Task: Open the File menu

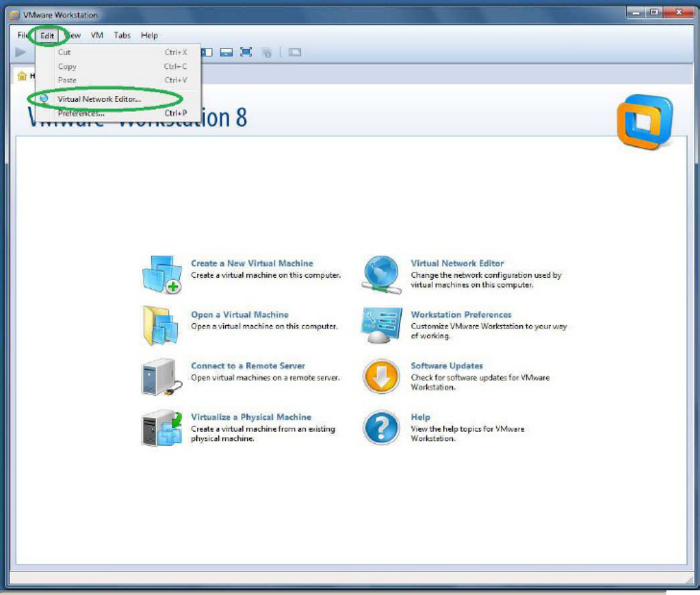Action: 22,35
